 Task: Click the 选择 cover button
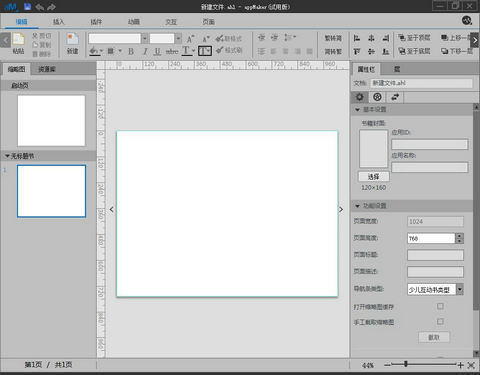374,176
